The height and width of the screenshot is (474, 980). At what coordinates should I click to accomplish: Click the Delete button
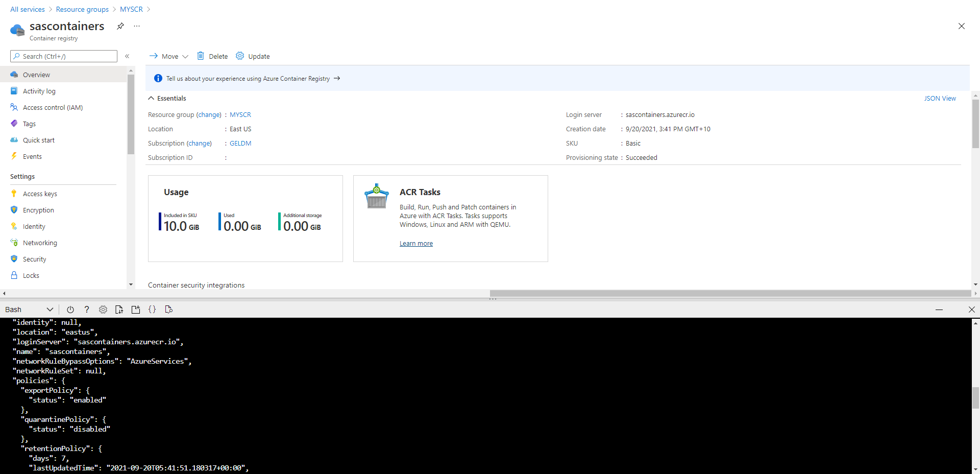212,56
